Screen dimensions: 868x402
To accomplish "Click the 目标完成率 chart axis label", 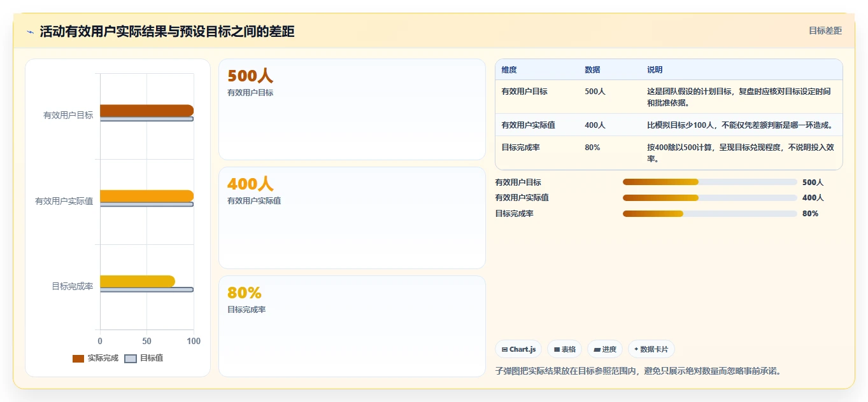I will click(73, 286).
